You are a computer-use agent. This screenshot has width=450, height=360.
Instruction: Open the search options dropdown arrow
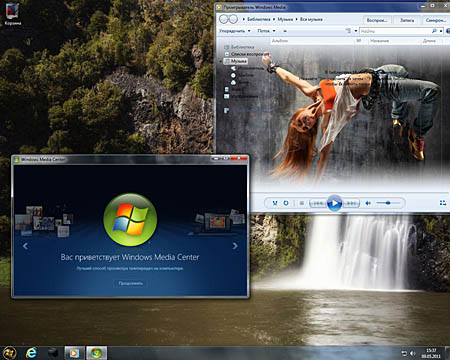click(441, 31)
